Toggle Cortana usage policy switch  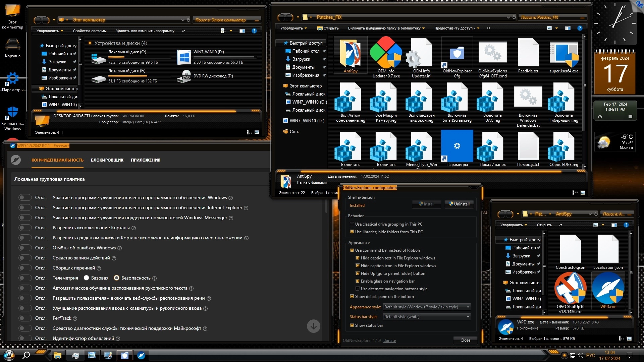point(25,228)
